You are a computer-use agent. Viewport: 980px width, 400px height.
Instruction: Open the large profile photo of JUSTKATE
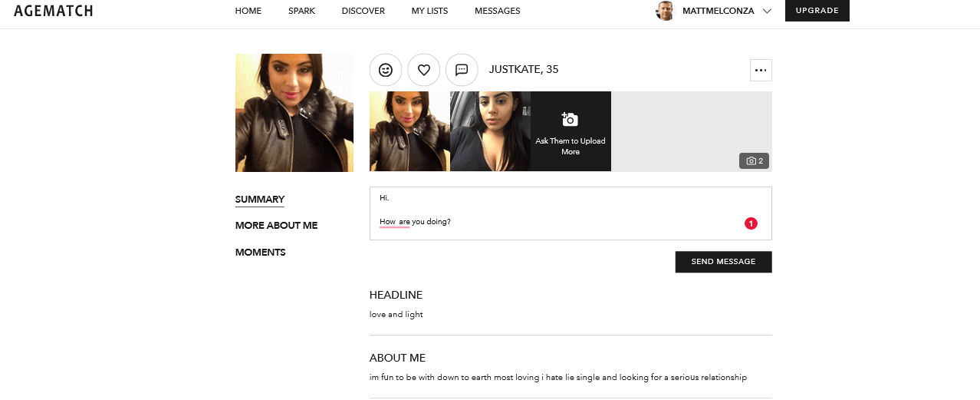(294, 113)
